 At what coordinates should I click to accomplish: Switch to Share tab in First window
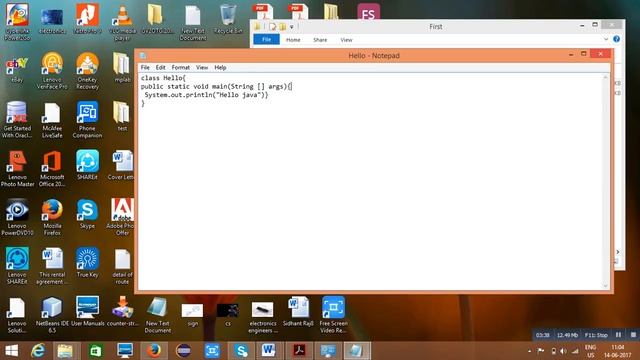tap(320, 40)
